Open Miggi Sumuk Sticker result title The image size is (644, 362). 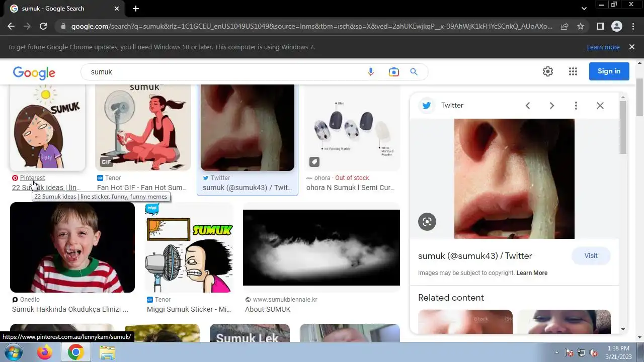189,309
